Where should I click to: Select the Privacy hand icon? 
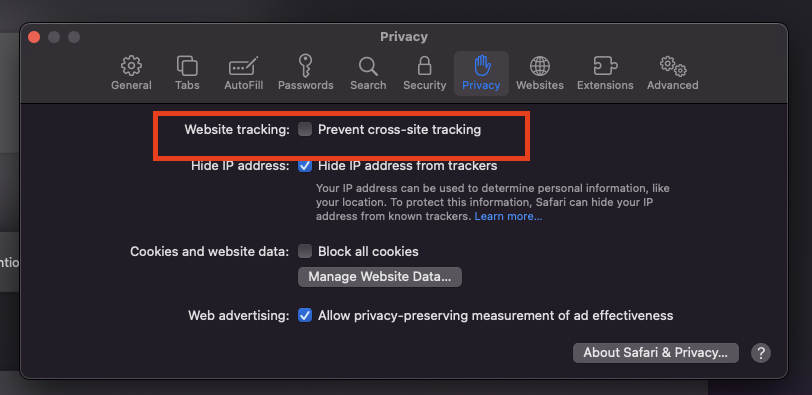tap(482, 66)
